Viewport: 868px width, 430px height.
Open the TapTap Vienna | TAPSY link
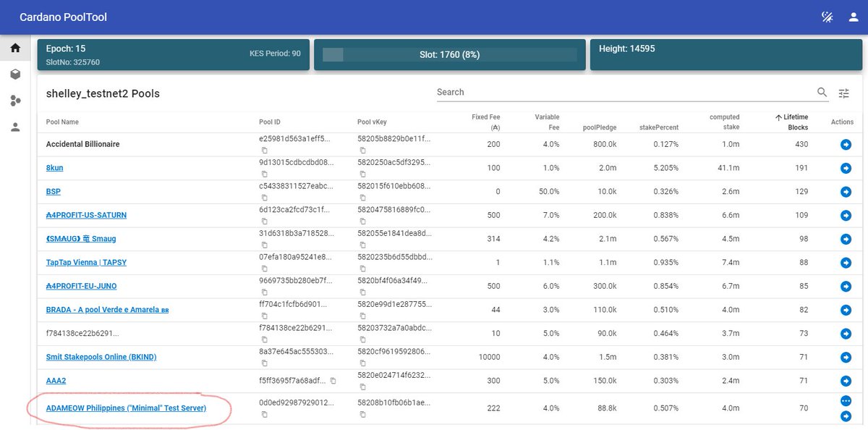(86, 263)
